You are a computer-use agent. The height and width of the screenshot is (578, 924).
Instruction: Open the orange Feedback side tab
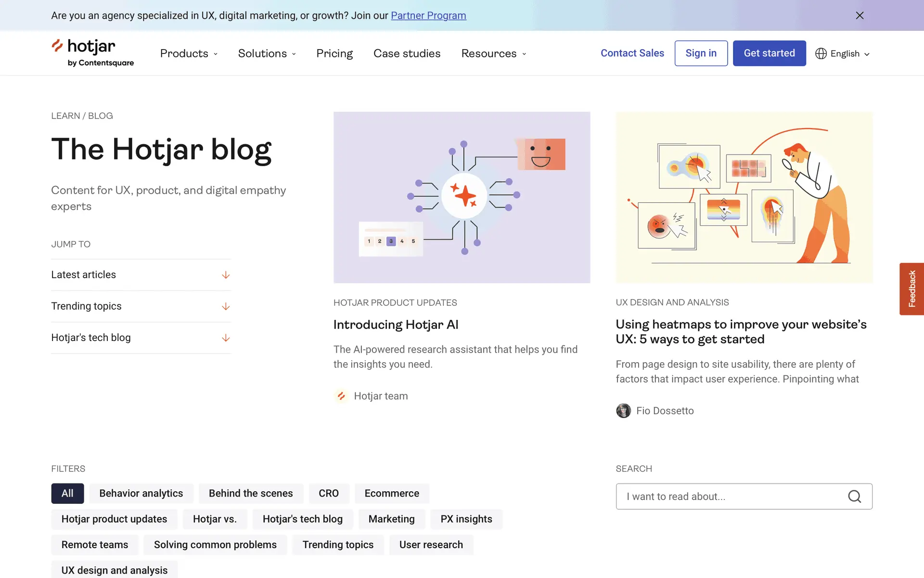911,289
